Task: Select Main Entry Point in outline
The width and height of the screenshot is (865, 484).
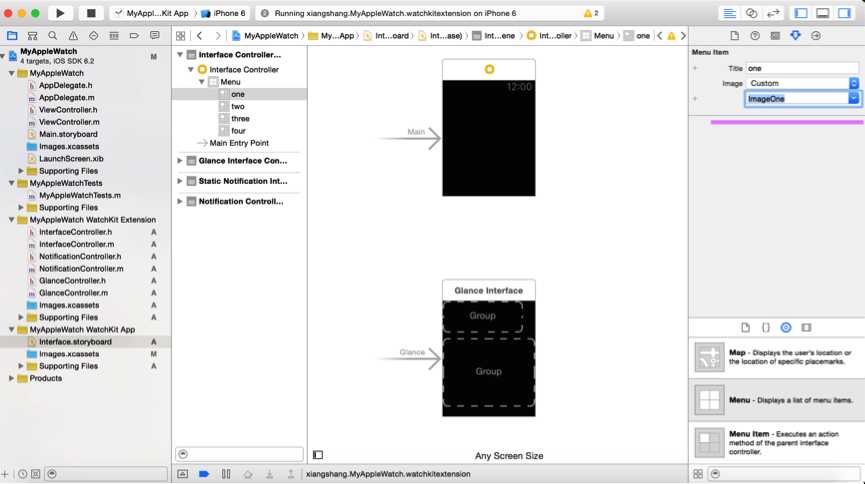Action: (239, 143)
